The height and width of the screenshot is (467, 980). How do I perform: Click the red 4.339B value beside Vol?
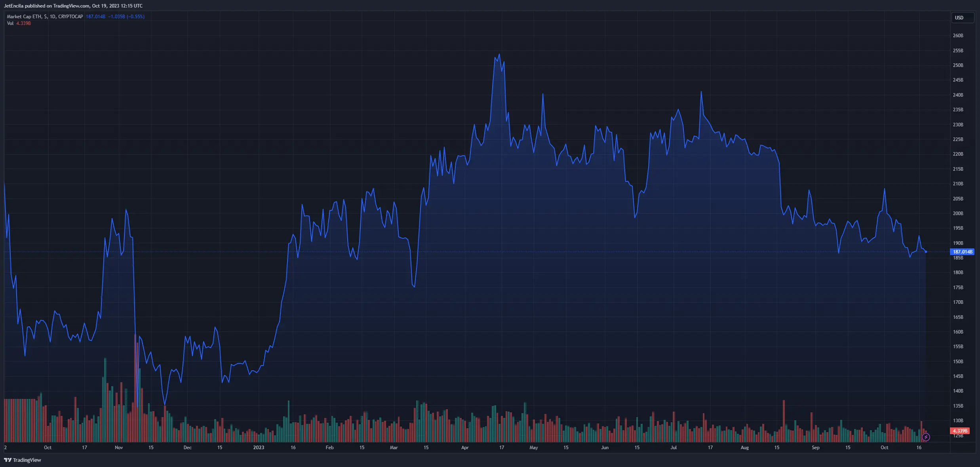point(23,23)
